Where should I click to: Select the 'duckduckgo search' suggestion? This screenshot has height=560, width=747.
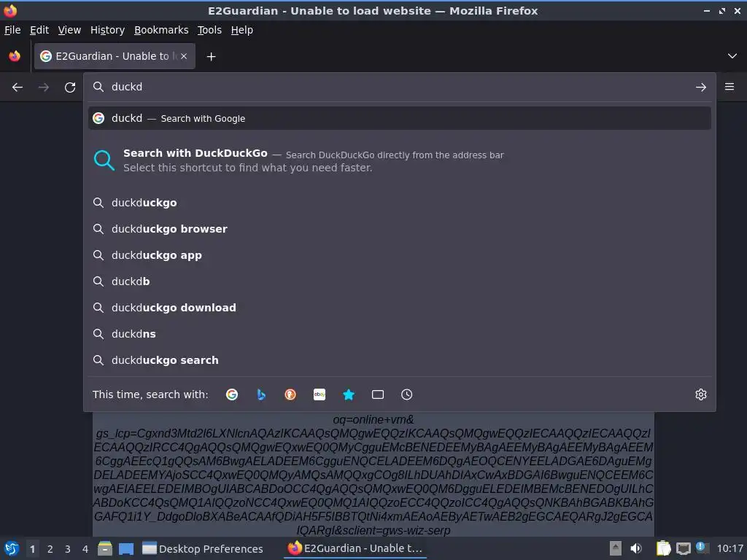[400, 360]
